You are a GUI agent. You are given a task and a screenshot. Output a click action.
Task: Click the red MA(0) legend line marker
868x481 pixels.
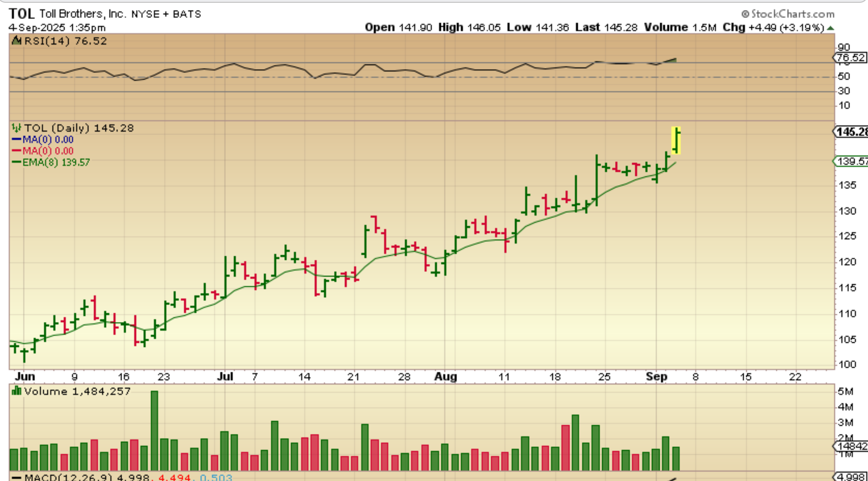tap(16, 151)
